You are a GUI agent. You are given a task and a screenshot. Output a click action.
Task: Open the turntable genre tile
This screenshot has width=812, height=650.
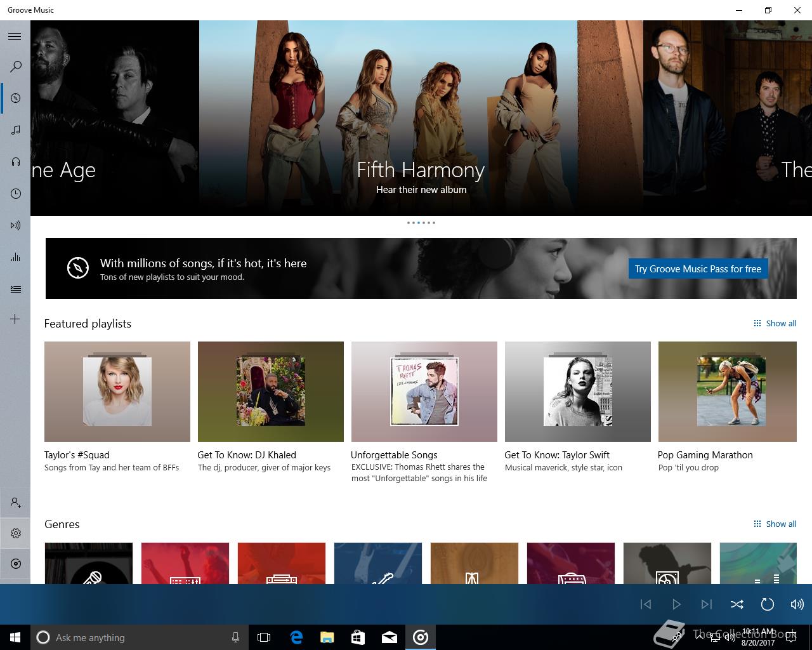coord(667,563)
